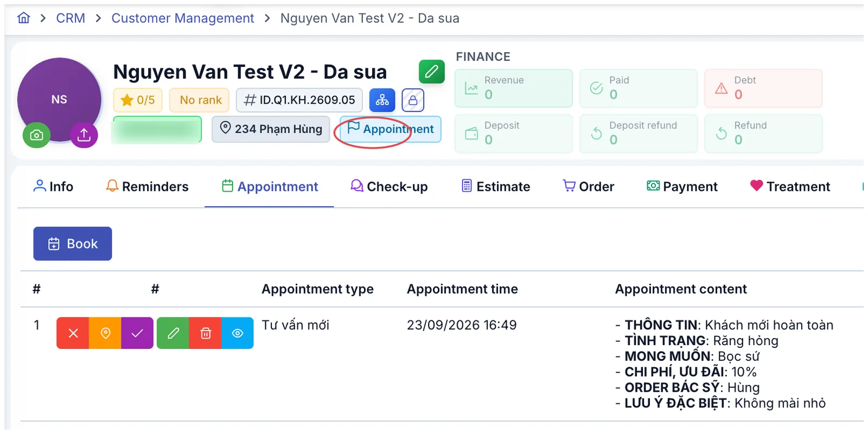Open the Treatment tab
Image resolution: width=868 pixels, height=434 pixels.
tap(790, 187)
